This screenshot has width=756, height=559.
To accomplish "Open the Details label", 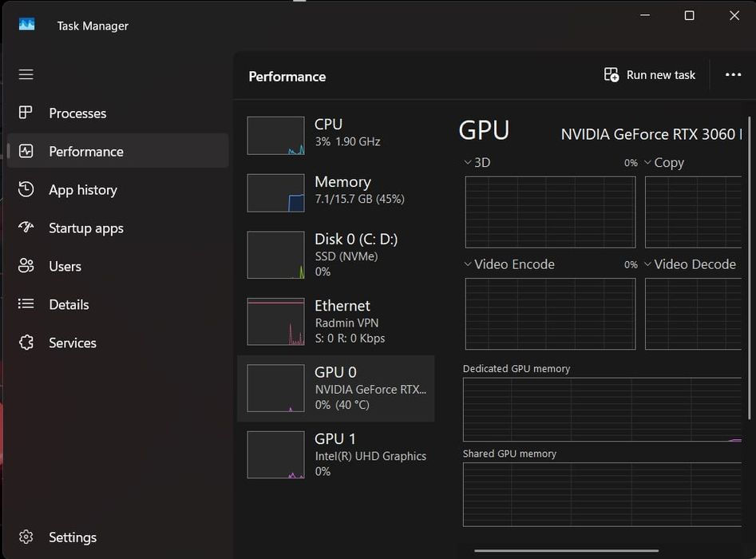I will pos(69,305).
